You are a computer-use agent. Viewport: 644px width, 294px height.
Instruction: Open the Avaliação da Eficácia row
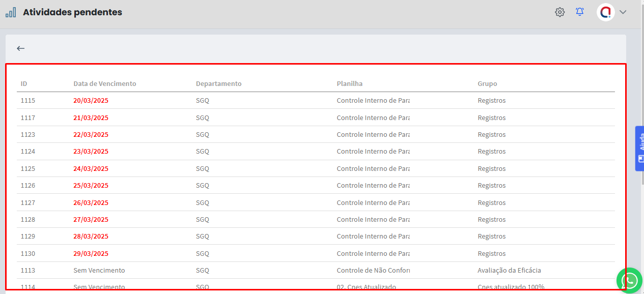tap(509, 270)
